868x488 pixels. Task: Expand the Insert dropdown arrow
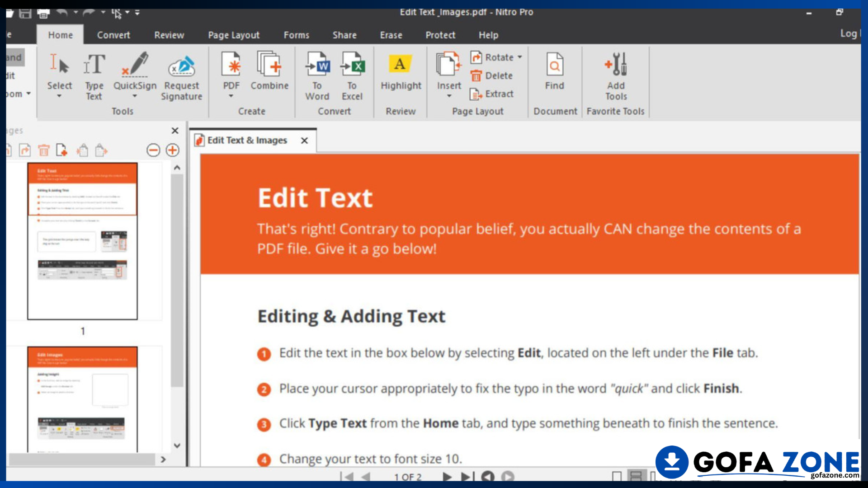[449, 96]
